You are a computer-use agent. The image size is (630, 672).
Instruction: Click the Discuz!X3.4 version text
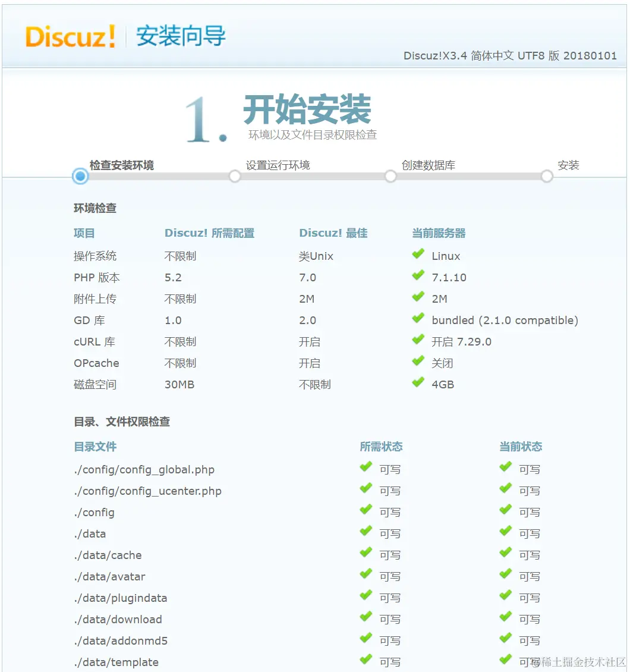(x=510, y=56)
